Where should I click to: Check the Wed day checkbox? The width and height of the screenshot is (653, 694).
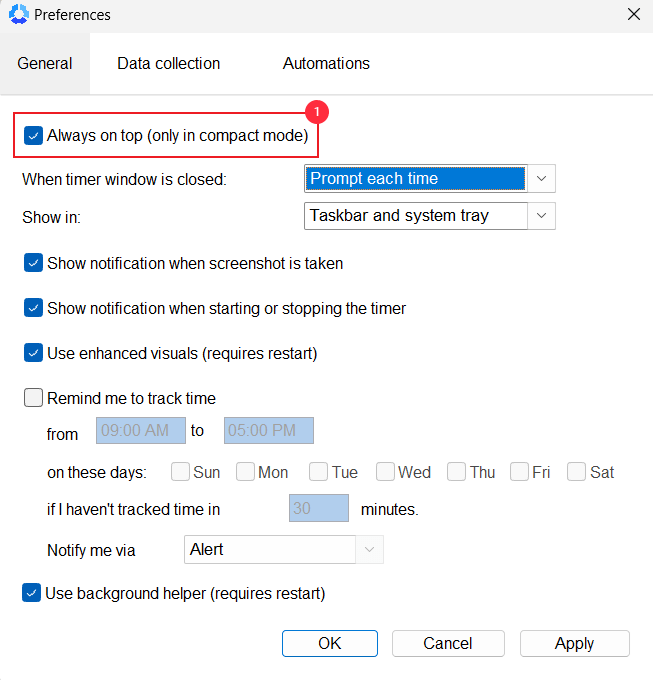tap(385, 472)
